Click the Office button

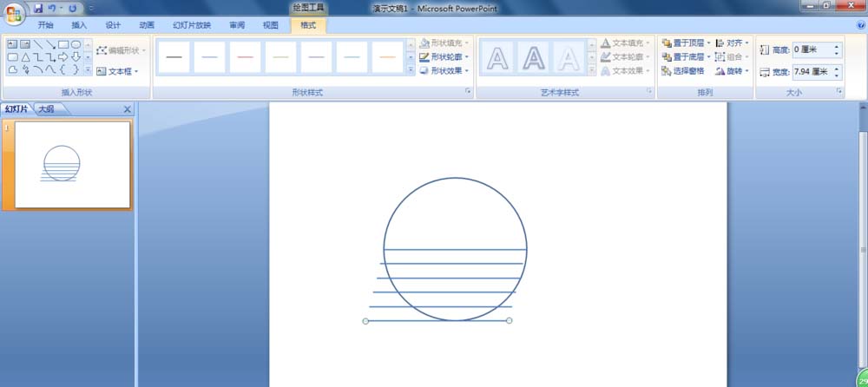pos(14,13)
